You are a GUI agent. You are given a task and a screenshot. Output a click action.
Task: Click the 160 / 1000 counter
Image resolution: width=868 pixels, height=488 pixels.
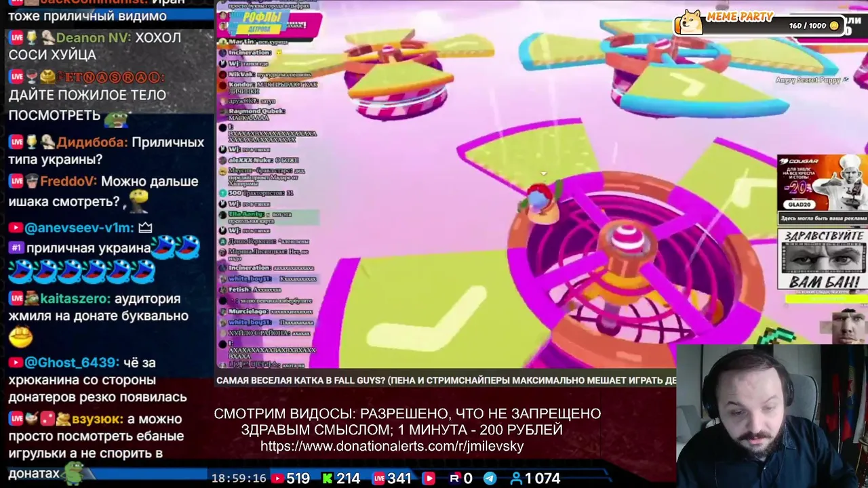click(x=808, y=26)
